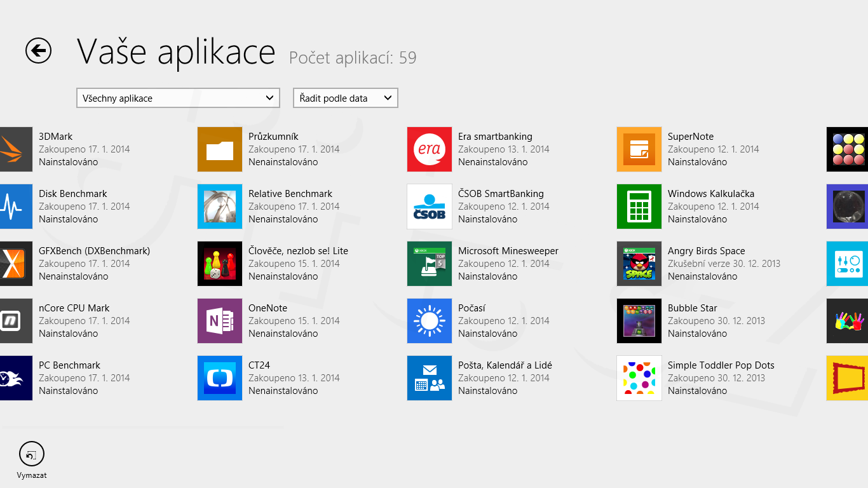Select the CT24 app icon

pos(220,378)
